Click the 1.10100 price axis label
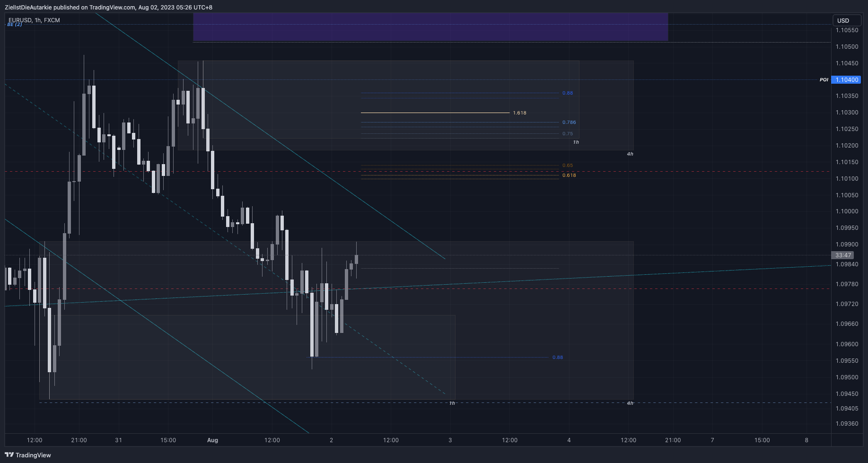Image resolution: width=868 pixels, height=463 pixels. [847, 179]
